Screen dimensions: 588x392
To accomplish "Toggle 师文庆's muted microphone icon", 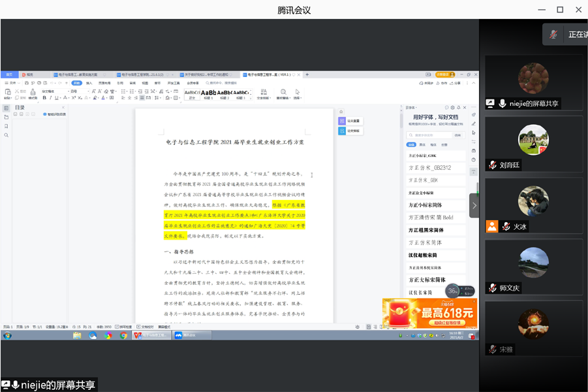I will pyautogui.click(x=492, y=288).
